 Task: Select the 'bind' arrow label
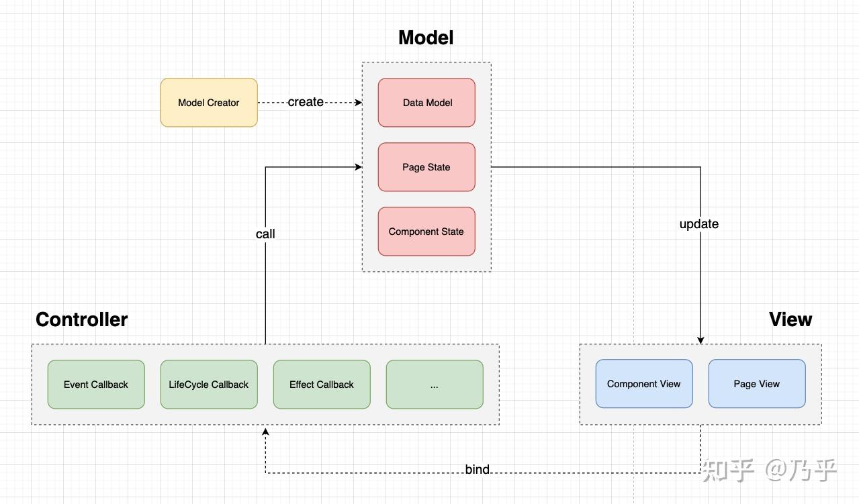pyautogui.click(x=478, y=469)
